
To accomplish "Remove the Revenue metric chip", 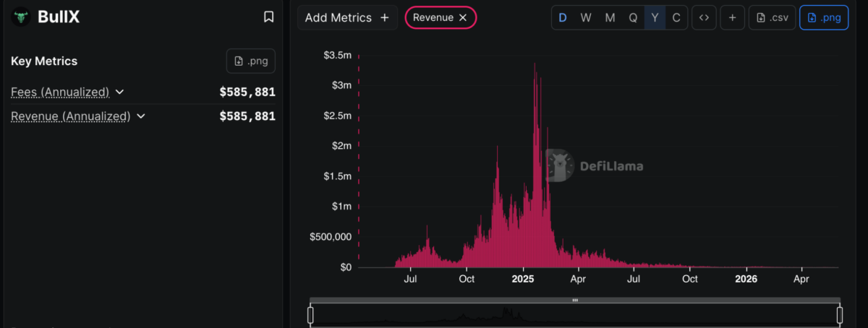I will (x=463, y=17).
